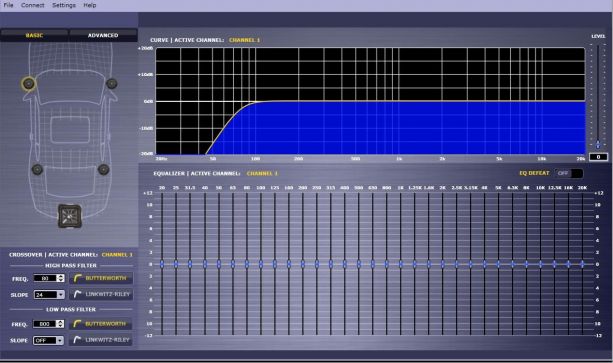Switch to the Basic tab
This screenshot has height=363, width=613.
[34, 35]
